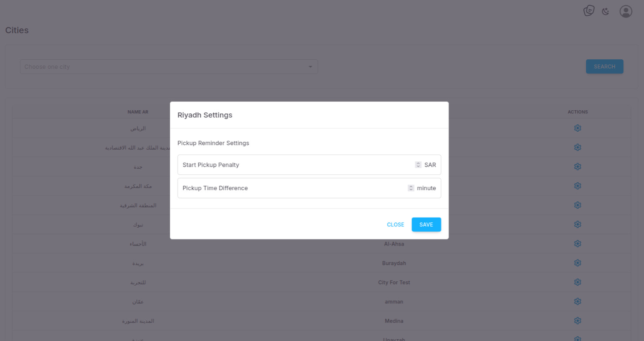Click the settings gear for Al-Ahsa row
The image size is (644, 341).
[x=577, y=244]
